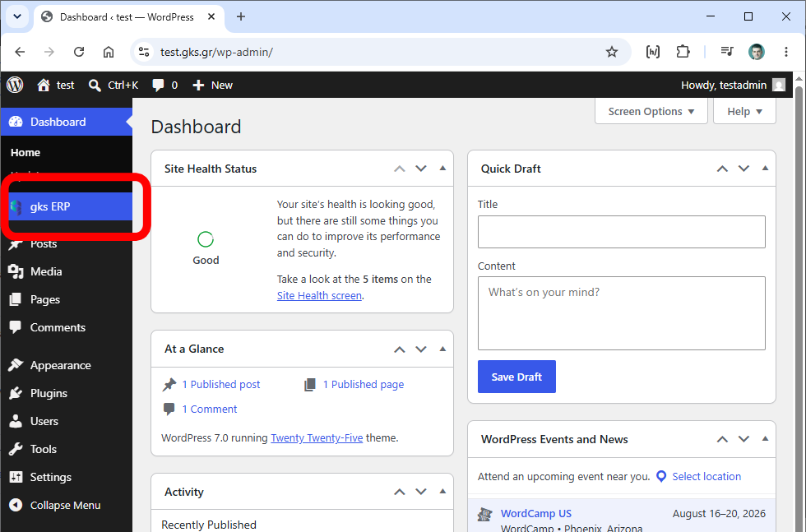Image resolution: width=806 pixels, height=532 pixels.
Task: Move Quick Draft widget down
Action: (743, 169)
